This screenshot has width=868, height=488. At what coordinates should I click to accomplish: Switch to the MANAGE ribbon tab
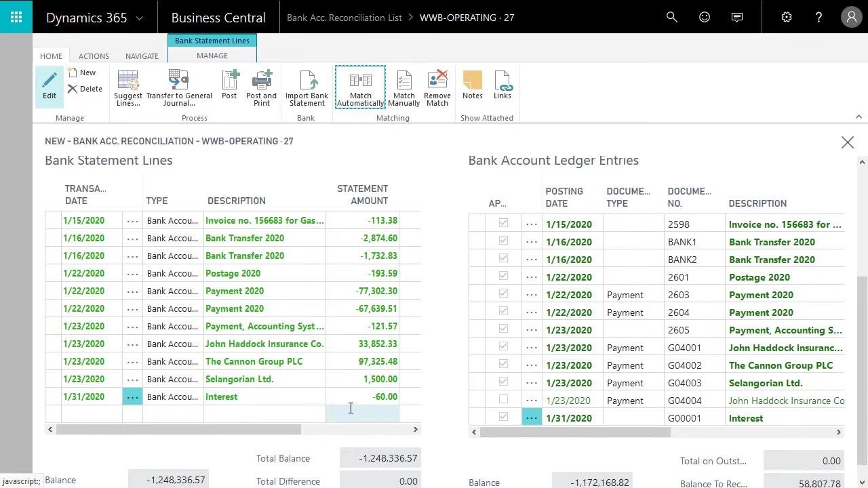[x=212, y=56]
